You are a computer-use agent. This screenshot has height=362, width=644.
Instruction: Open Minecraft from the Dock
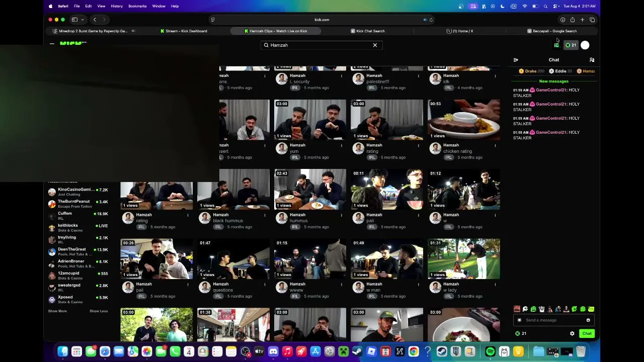click(x=344, y=351)
